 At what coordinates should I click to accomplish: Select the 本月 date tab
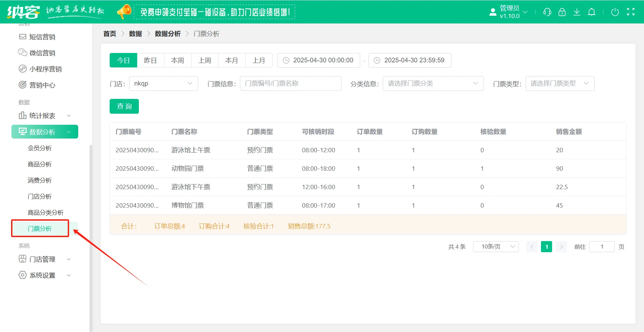(232, 60)
